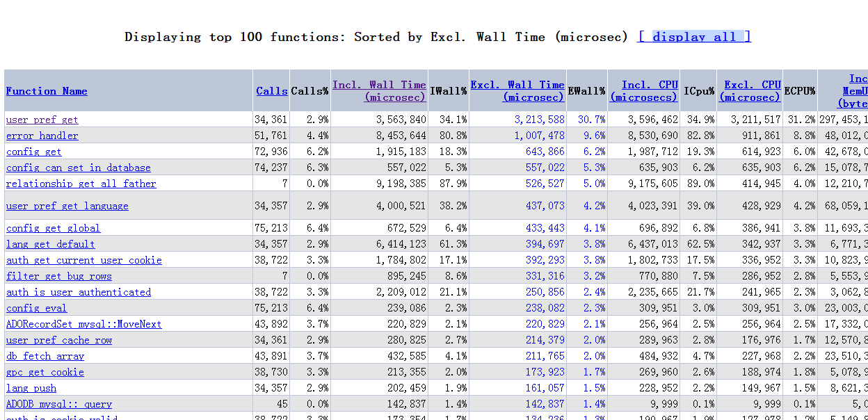Select incl wall time value 4,000,521
Image resolution: width=868 pixels, height=420 pixels.
tap(401, 206)
